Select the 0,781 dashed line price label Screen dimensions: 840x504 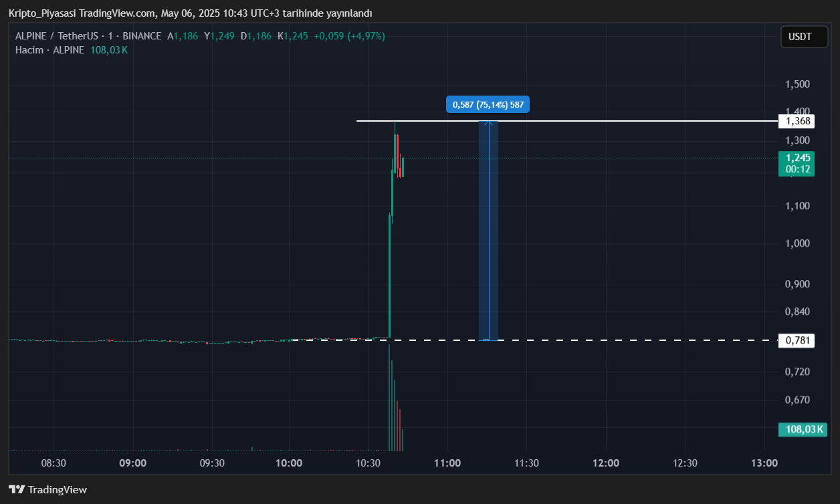click(x=798, y=340)
